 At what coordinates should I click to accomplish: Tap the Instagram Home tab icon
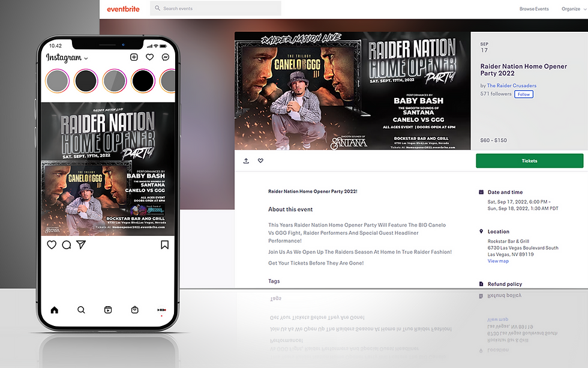click(x=55, y=310)
